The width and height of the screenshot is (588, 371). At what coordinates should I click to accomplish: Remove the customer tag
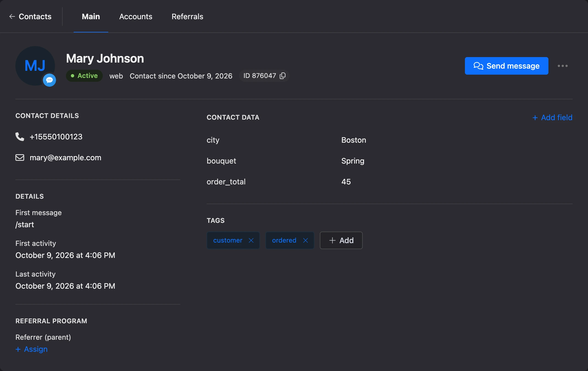coord(251,240)
